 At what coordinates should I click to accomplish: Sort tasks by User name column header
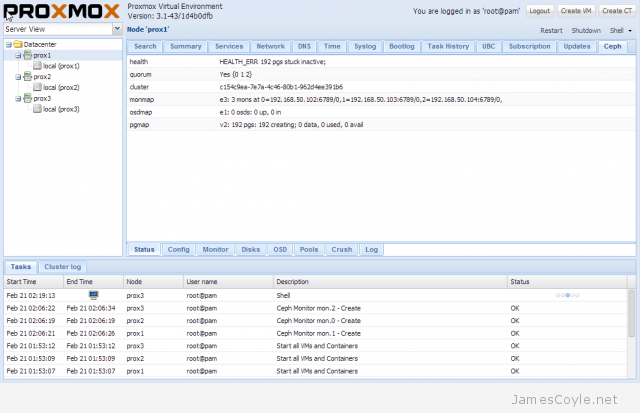pyautogui.click(x=229, y=282)
